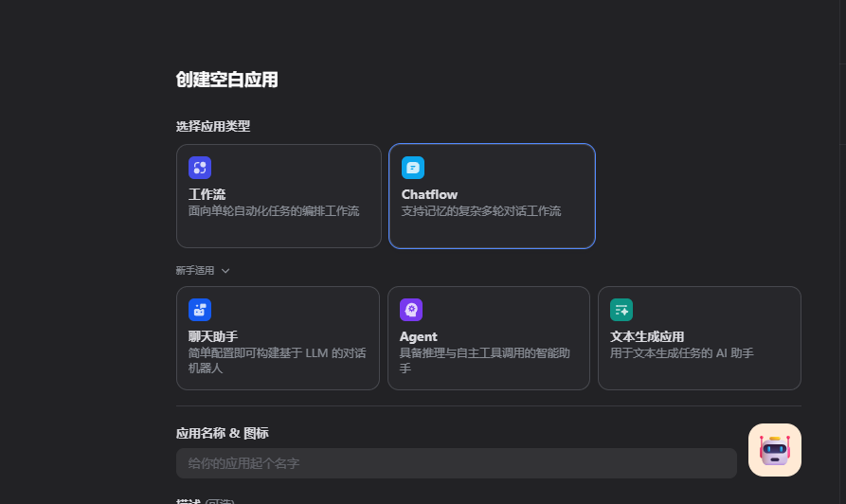Image resolution: width=846 pixels, height=504 pixels.
Task: Choose the 聊天助手 app type title
Action: coord(213,336)
